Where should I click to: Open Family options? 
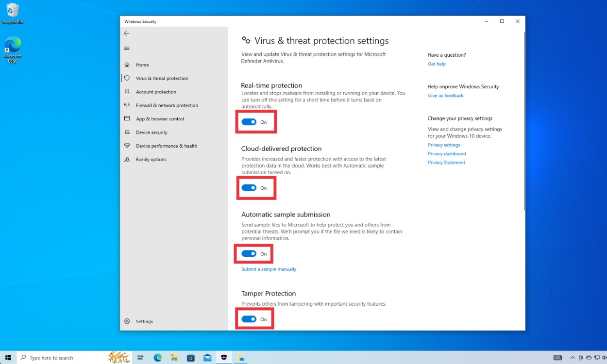[151, 159]
